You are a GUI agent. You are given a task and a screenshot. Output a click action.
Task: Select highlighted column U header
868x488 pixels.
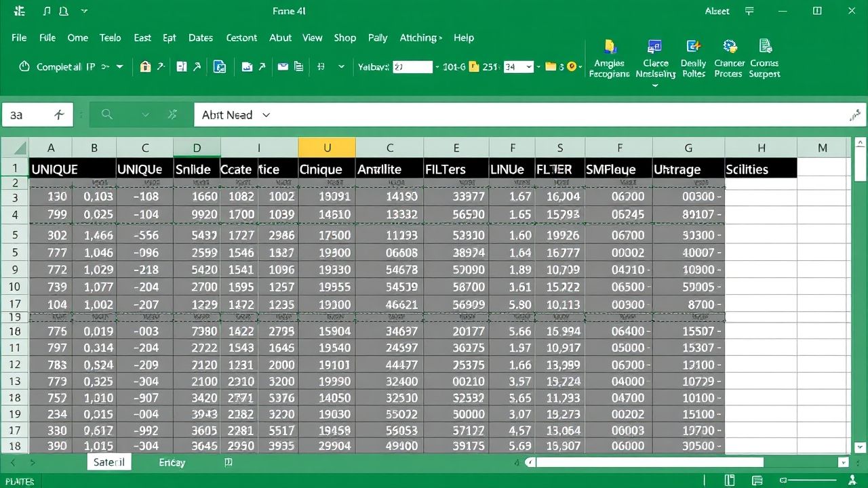point(327,148)
